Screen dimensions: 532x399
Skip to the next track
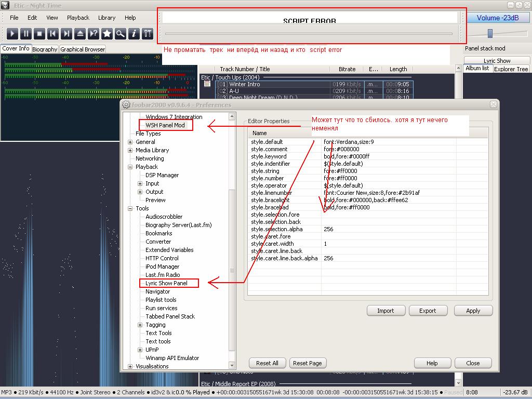click(66, 34)
